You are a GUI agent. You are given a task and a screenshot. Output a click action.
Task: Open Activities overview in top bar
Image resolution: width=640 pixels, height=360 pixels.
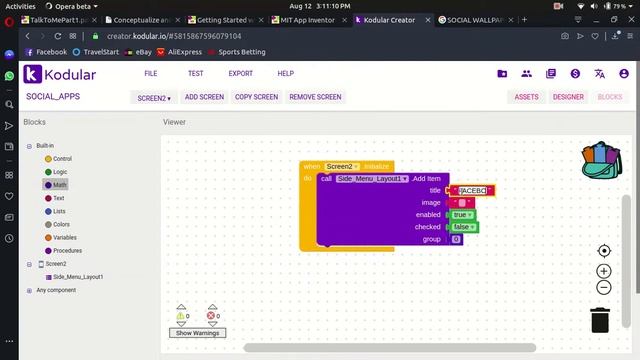20,6
